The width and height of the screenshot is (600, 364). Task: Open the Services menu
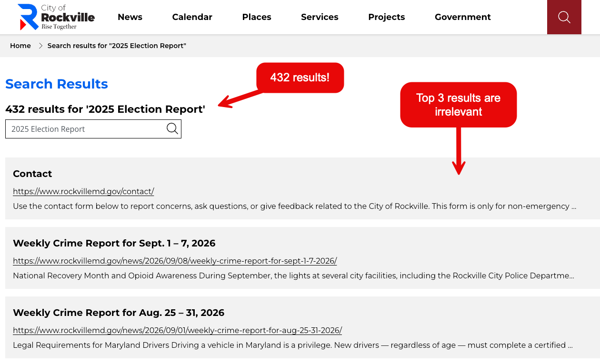[320, 17]
